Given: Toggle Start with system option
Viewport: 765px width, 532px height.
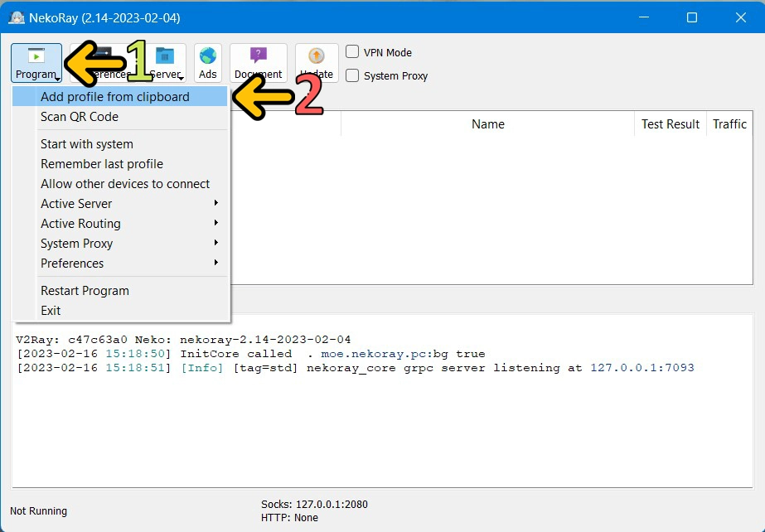Looking at the screenshot, I should (86, 143).
